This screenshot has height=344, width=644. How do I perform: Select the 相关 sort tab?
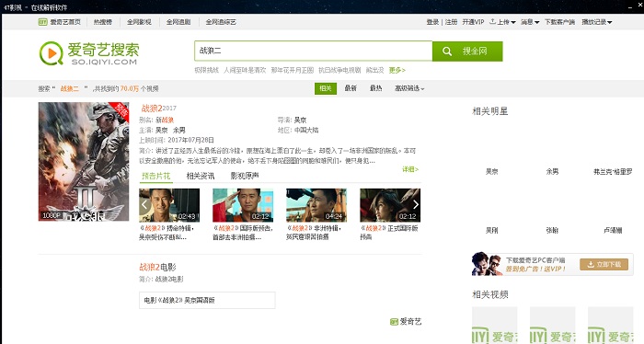click(x=326, y=88)
